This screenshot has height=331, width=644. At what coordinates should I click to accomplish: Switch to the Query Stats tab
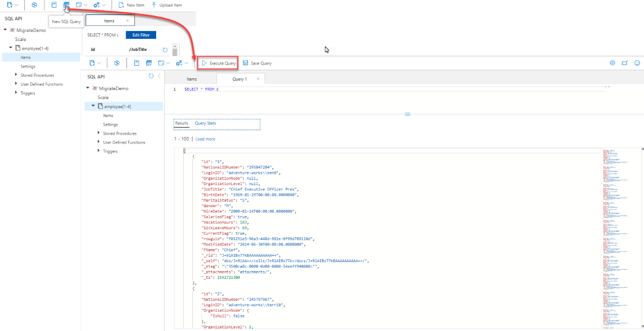point(205,123)
